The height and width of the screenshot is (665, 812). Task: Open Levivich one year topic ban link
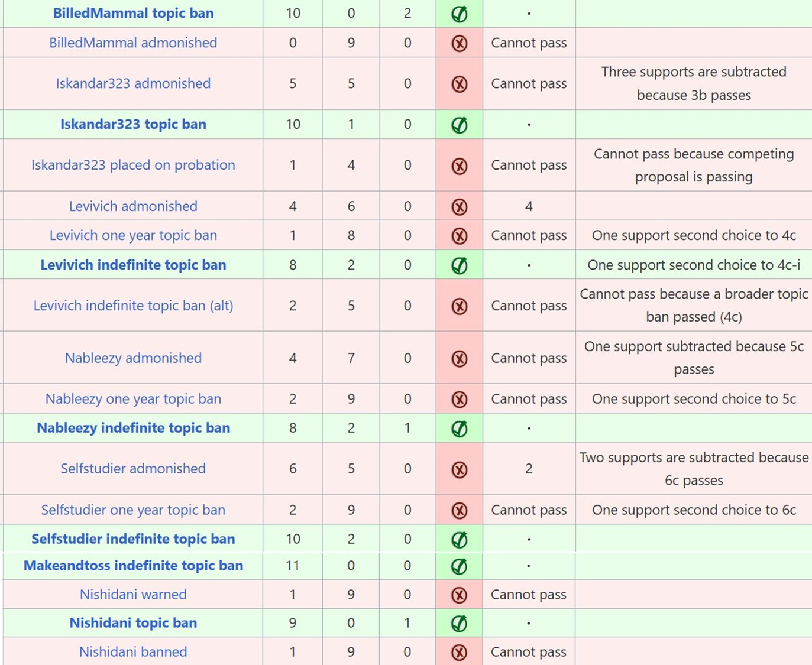tap(133, 235)
